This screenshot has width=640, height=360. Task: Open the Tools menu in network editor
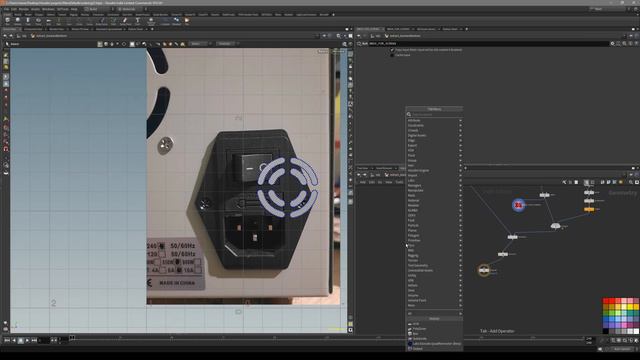(x=400, y=182)
